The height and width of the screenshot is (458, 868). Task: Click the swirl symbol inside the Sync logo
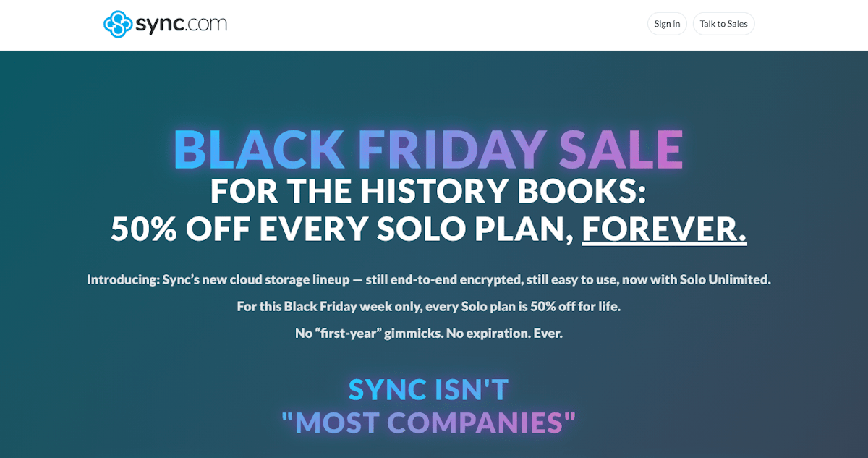click(x=117, y=23)
